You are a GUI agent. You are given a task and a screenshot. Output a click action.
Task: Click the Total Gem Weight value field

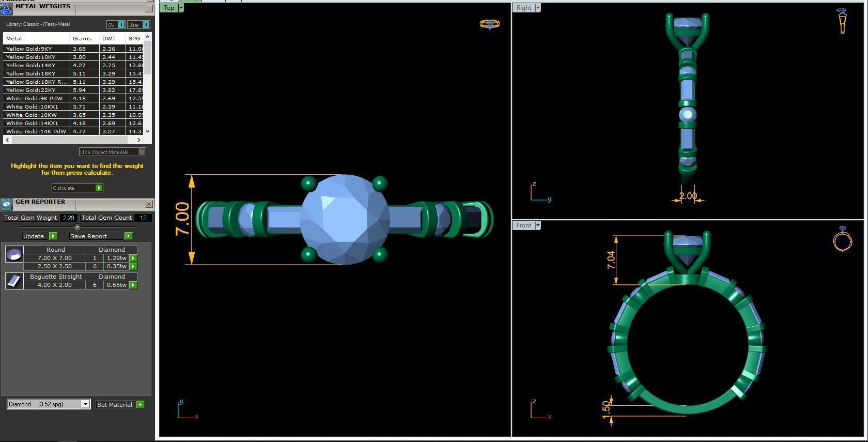click(69, 218)
